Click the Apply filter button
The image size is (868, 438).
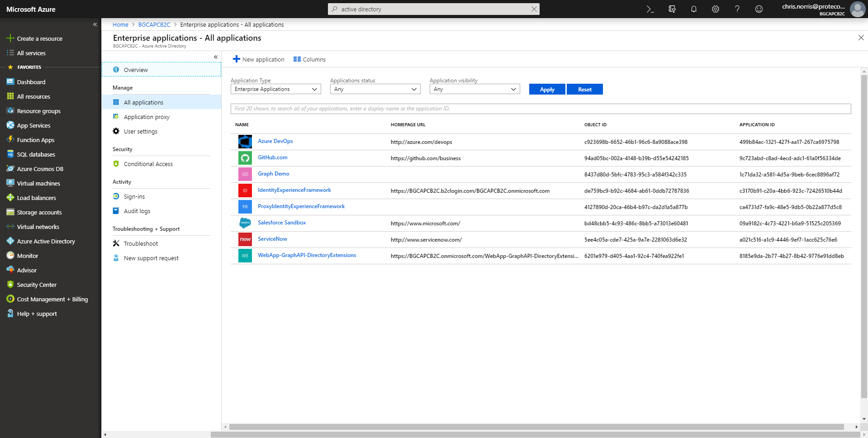(547, 89)
